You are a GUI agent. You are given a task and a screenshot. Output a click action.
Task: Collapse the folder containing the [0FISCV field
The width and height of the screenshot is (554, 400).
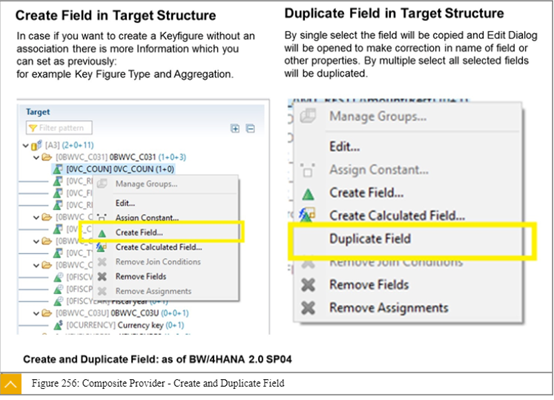pyautogui.click(x=36, y=265)
